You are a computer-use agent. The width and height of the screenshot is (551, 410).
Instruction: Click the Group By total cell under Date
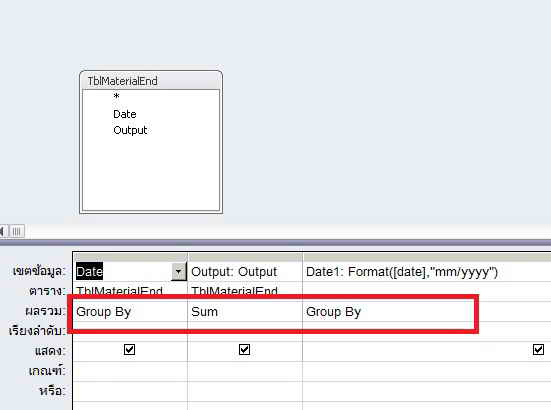(x=130, y=312)
